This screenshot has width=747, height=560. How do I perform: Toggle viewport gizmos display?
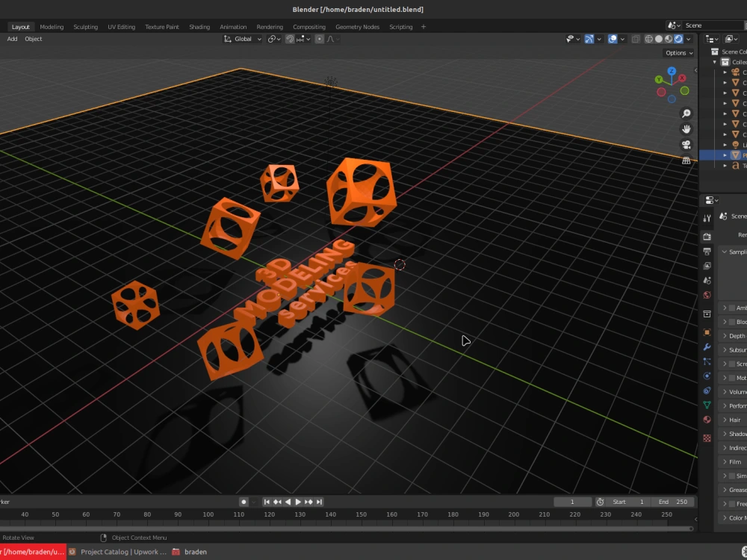pos(589,39)
